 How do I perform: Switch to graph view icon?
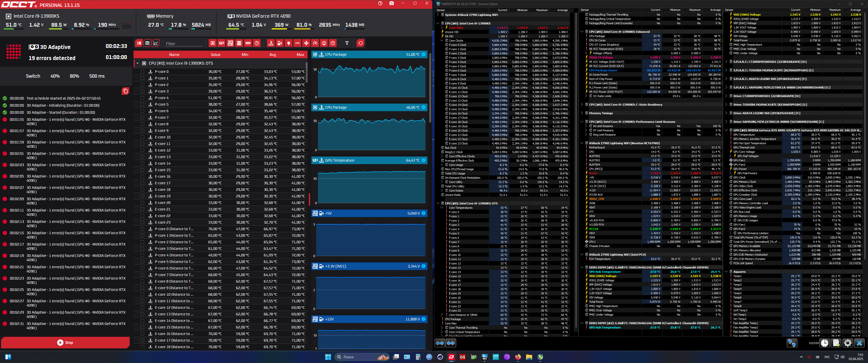click(x=156, y=43)
